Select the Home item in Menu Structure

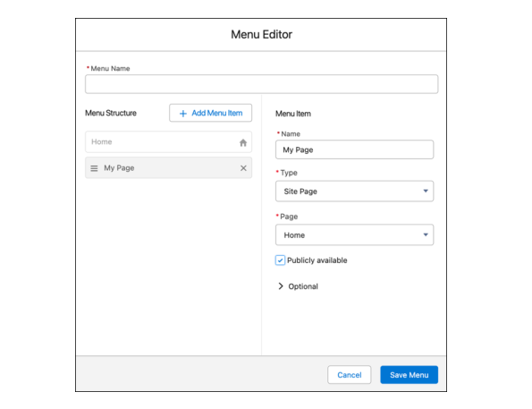(x=168, y=142)
